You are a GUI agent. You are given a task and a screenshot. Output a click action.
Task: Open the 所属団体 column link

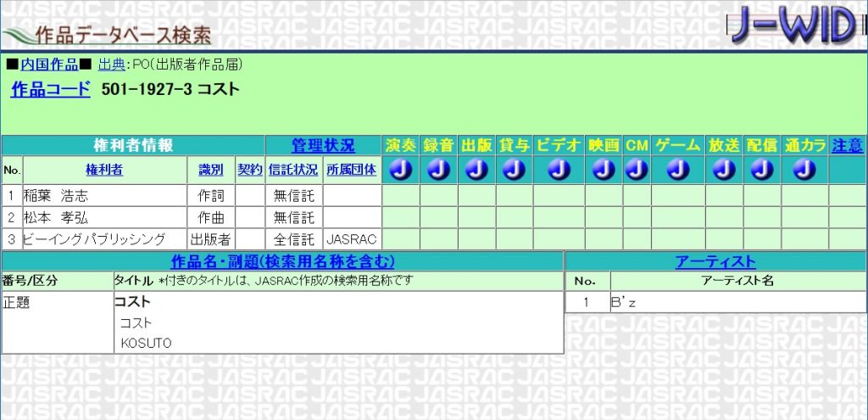click(x=352, y=170)
